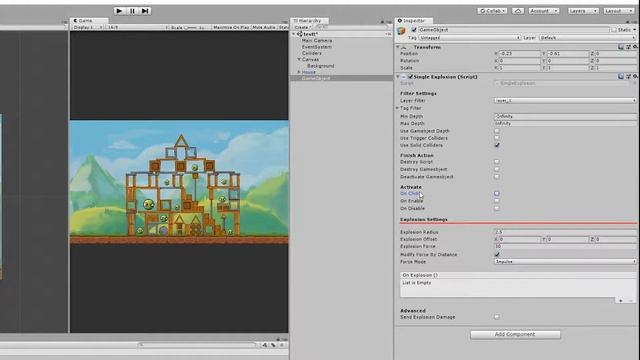
Task: Click the Position Y field
Action: pos(568,53)
